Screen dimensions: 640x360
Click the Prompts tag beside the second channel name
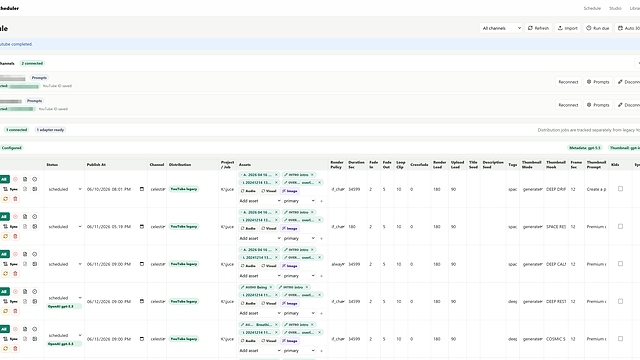click(x=34, y=101)
